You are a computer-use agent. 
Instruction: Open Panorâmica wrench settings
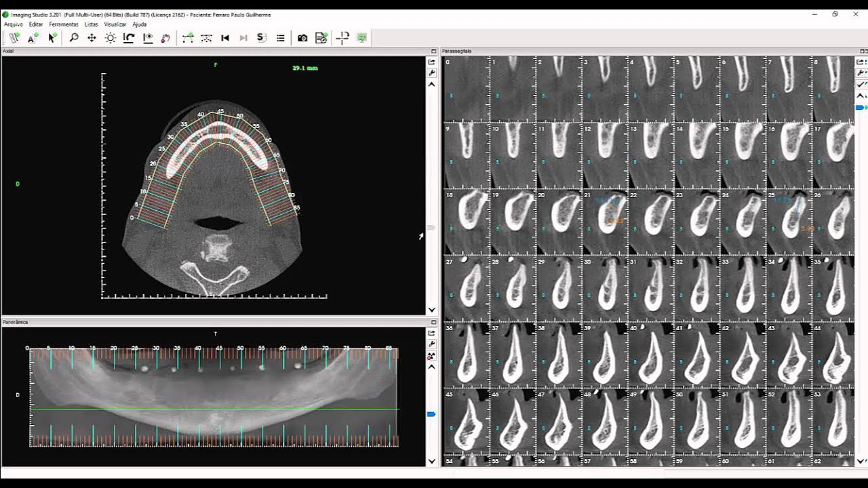point(431,344)
